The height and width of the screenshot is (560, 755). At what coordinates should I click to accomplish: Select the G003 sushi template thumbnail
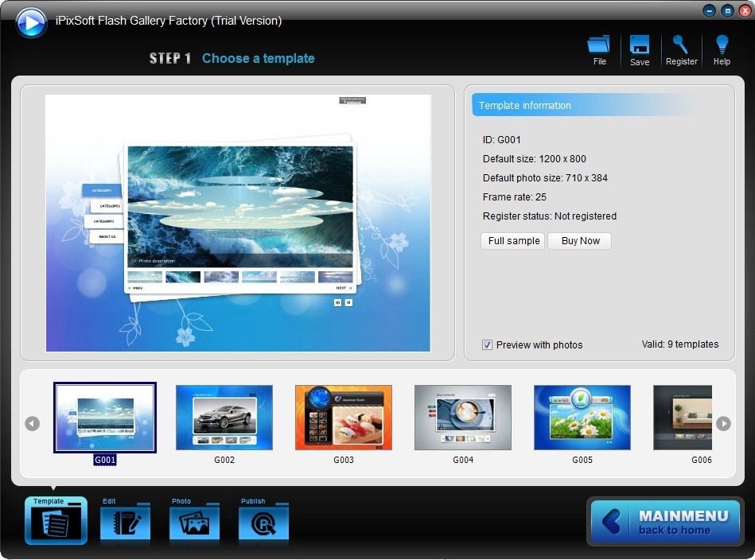pos(343,417)
